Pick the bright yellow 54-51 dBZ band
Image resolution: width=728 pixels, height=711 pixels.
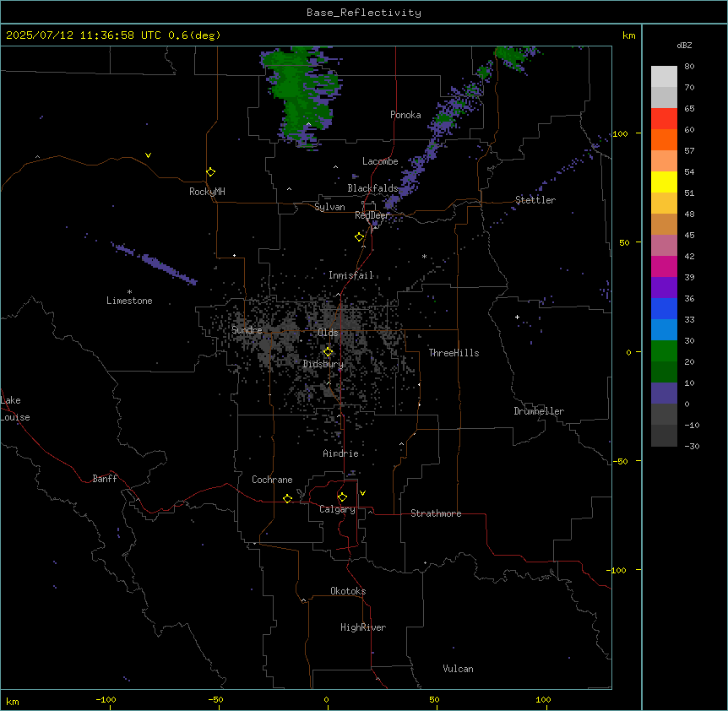(x=664, y=182)
